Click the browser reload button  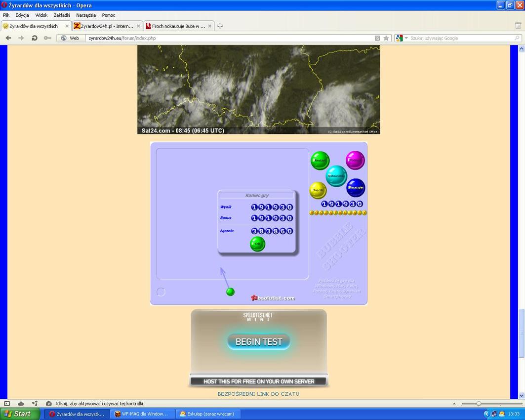35,38
